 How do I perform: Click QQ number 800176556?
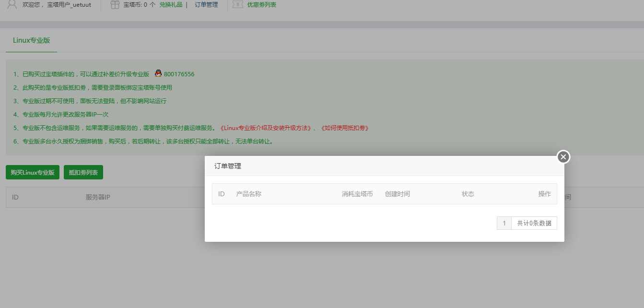179,74
